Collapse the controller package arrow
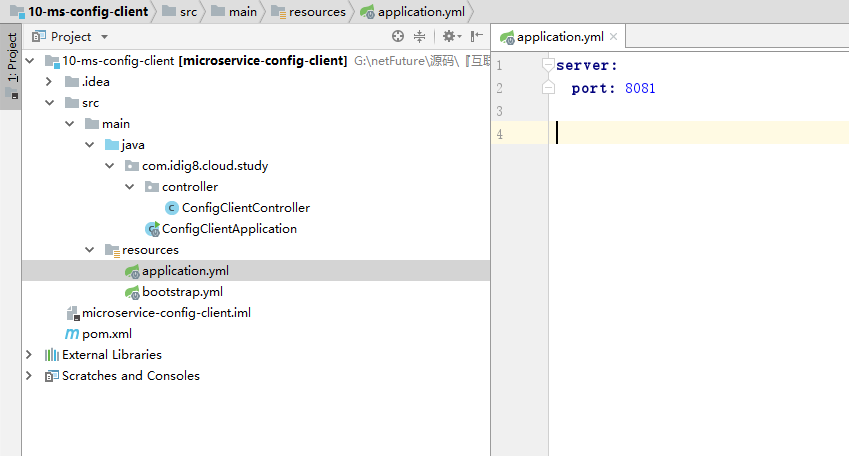Screen dimensions: 849x456 tap(130, 187)
